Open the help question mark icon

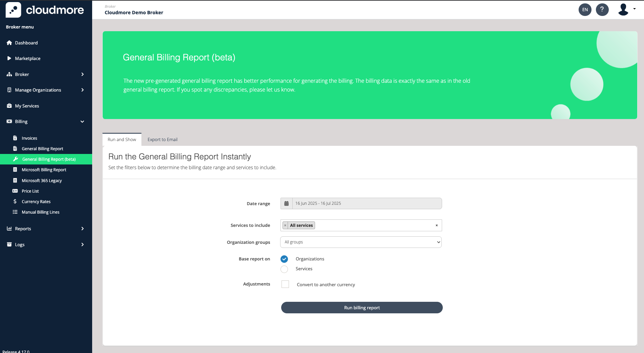[x=602, y=9]
